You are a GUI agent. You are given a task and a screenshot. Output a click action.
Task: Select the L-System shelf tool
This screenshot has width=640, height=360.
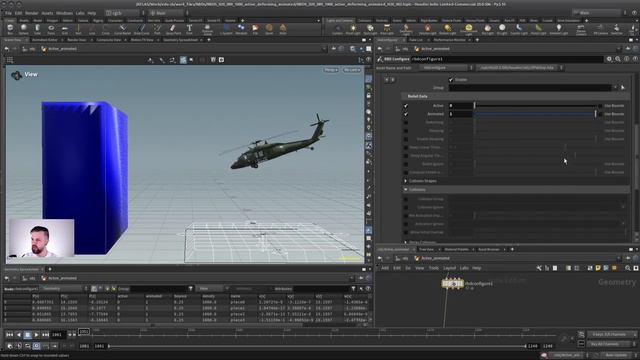(226, 29)
